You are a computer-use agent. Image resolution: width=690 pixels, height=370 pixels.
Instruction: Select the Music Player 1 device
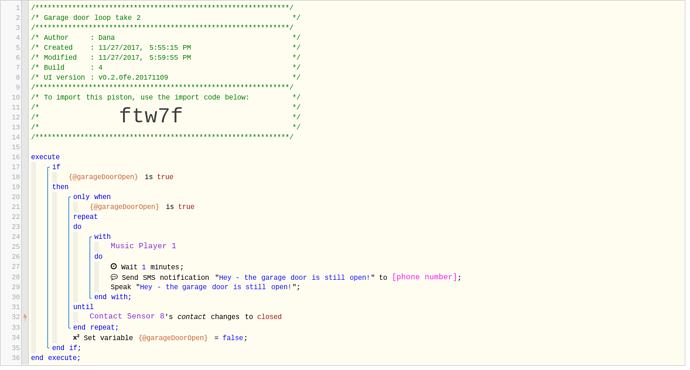tap(143, 246)
